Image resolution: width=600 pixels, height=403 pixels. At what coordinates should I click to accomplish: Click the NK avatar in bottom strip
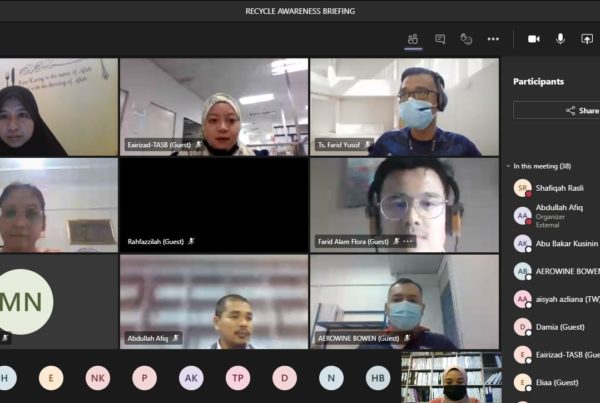[98, 378]
